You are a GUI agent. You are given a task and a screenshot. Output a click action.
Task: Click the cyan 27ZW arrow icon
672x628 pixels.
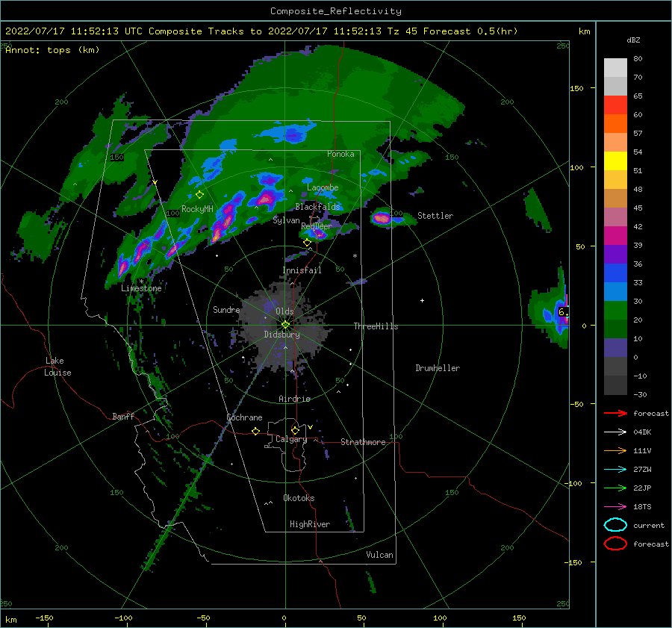tap(615, 470)
